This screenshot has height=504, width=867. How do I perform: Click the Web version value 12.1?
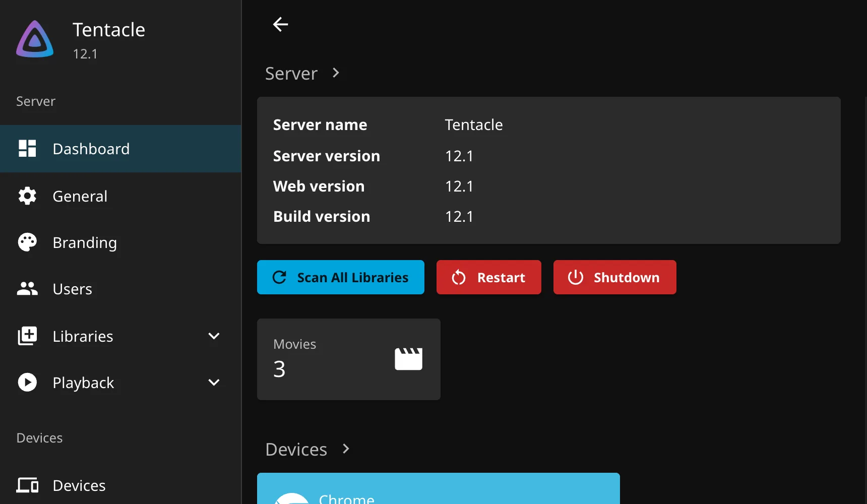[459, 186]
